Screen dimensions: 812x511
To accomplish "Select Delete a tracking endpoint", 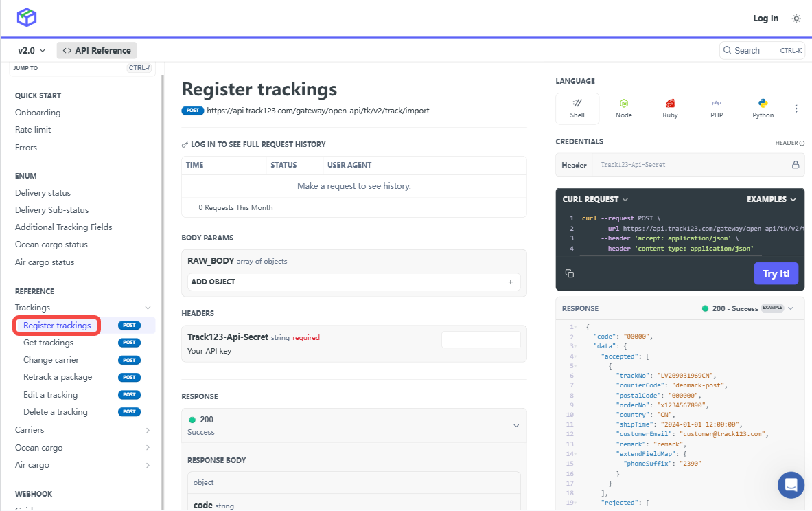I will [x=56, y=412].
